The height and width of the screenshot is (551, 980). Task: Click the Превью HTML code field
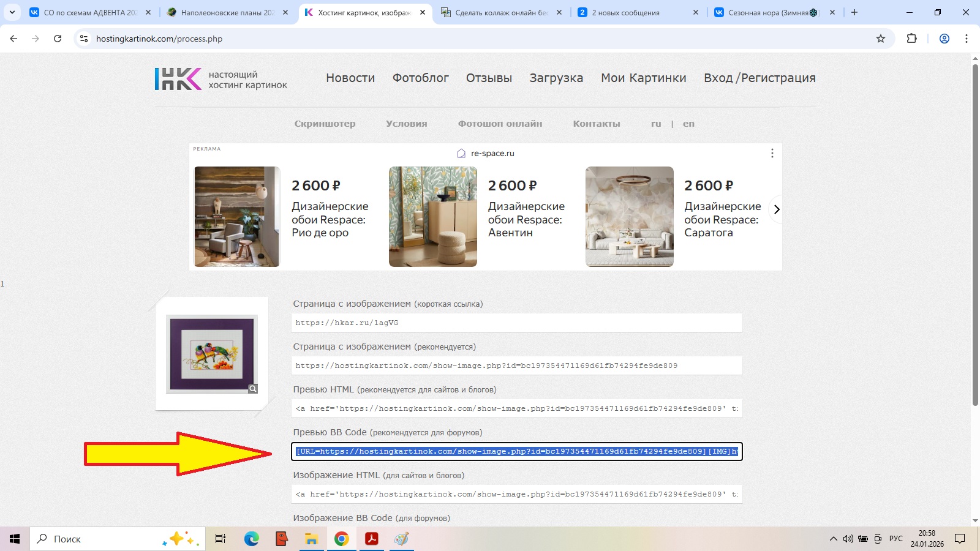tap(517, 408)
